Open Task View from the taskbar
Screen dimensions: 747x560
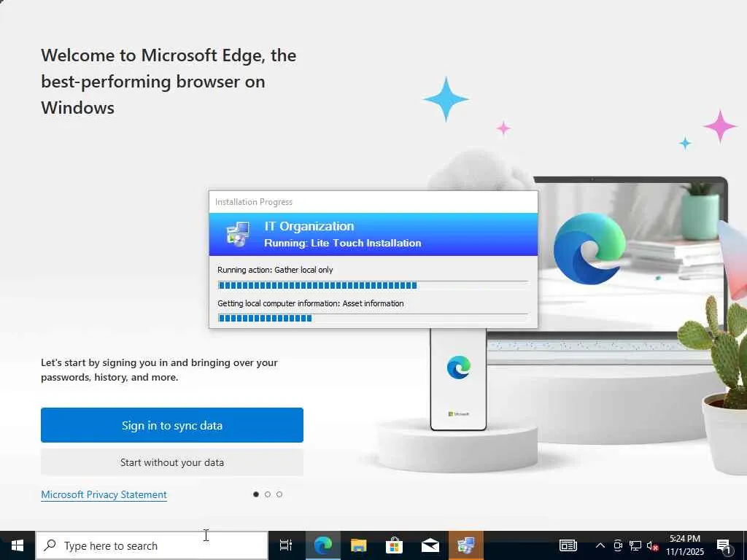click(x=286, y=545)
